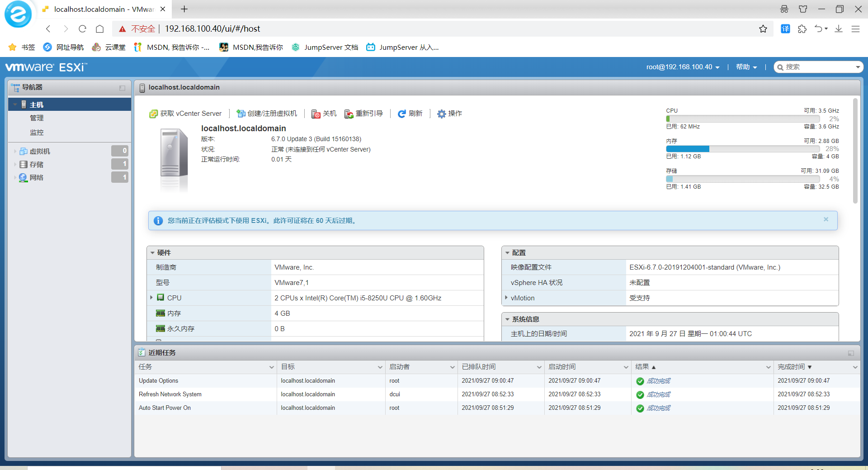
Task: Open the MSDN, 我告诉你 -... bookmark
Action: coord(172,47)
